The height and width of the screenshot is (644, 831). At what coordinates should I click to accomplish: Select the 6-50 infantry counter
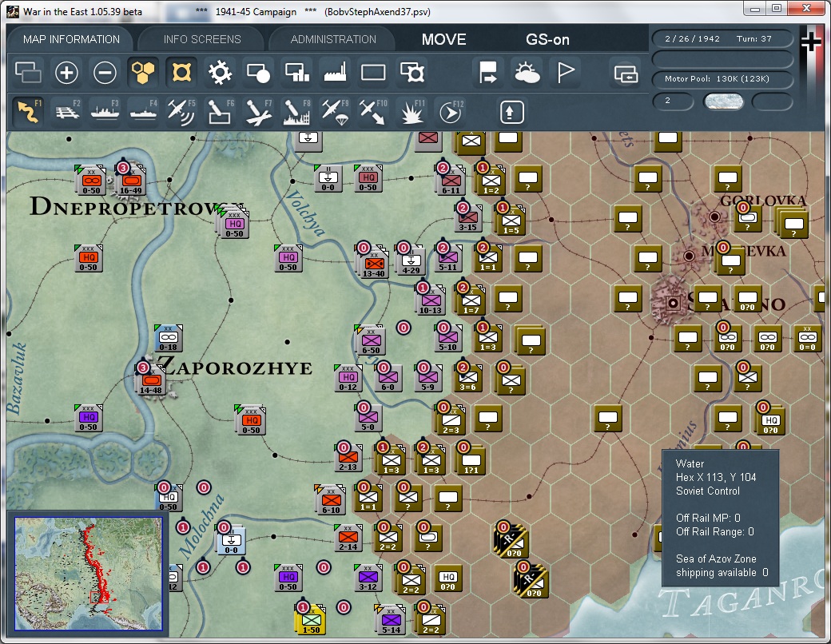[x=371, y=340]
